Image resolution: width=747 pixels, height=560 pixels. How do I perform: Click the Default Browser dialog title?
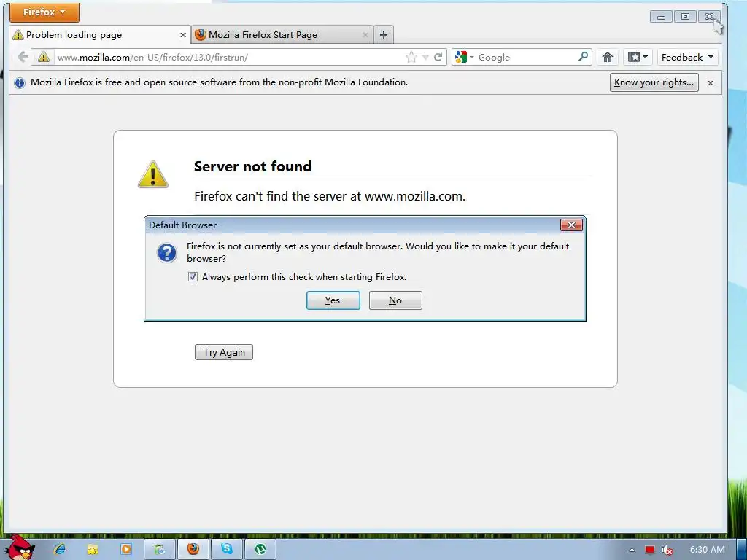pos(183,225)
